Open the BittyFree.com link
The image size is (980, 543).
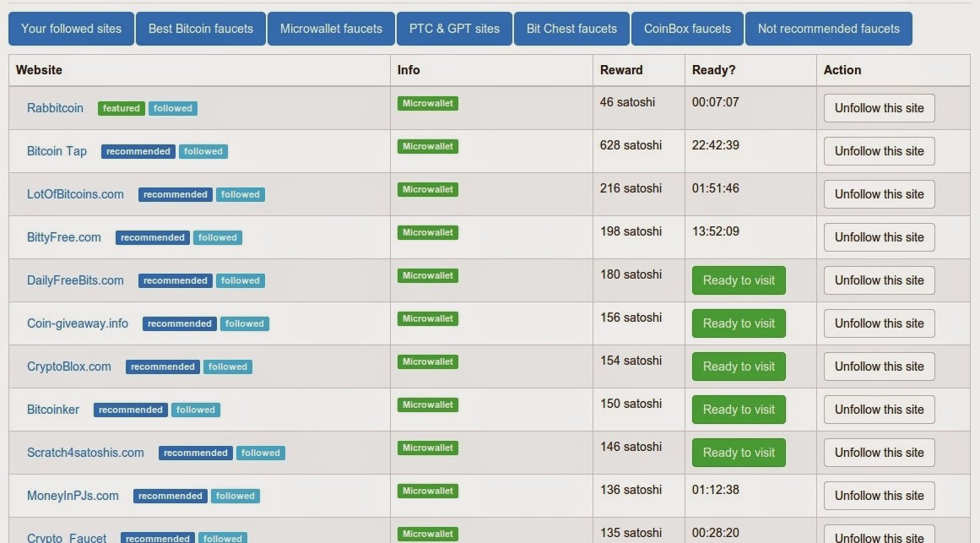point(64,237)
